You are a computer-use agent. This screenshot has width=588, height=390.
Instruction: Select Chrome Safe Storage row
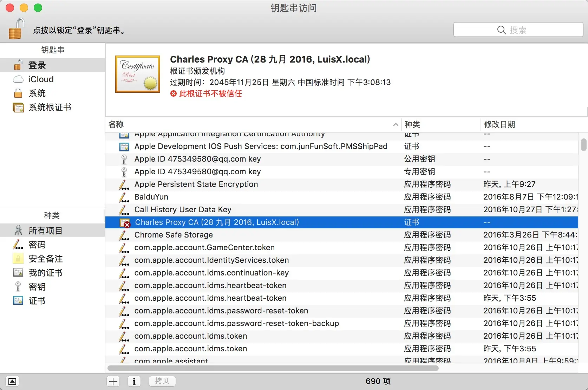pyautogui.click(x=342, y=235)
